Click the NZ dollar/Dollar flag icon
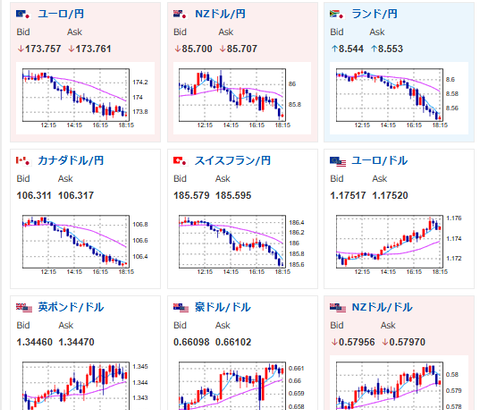 pyautogui.click(x=338, y=308)
